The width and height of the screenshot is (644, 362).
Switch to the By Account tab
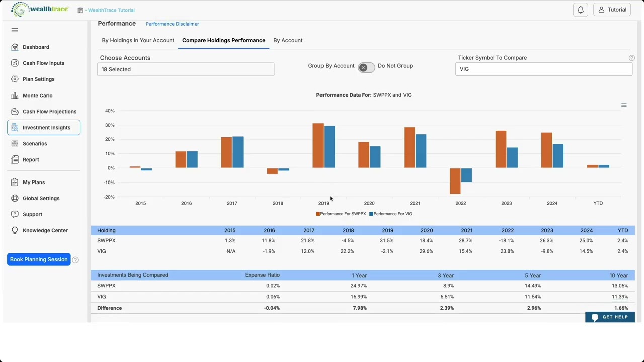pos(288,40)
